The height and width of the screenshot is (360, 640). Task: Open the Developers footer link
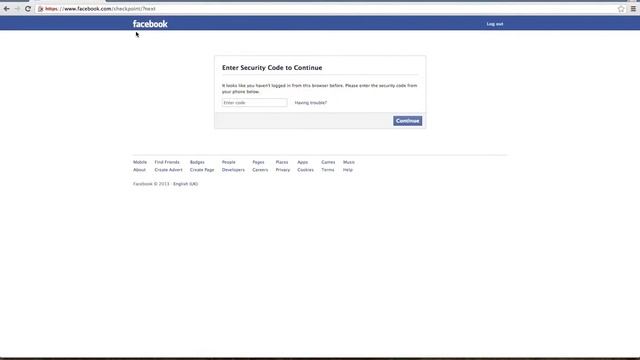(233, 170)
